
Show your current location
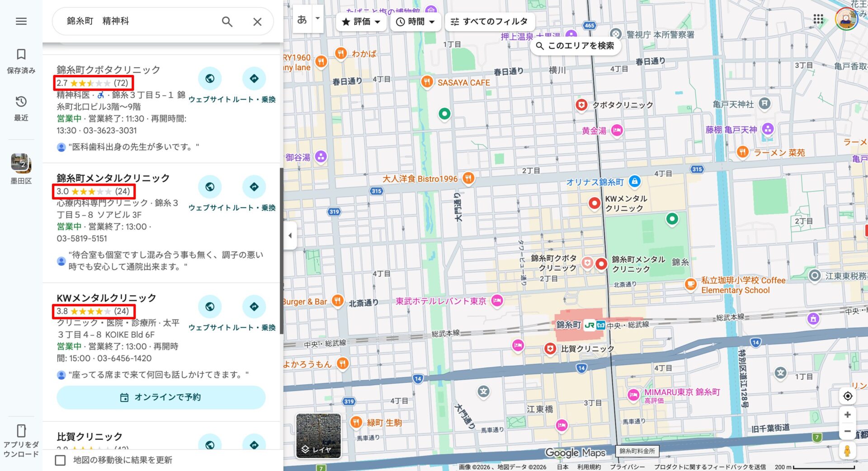(848, 396)
